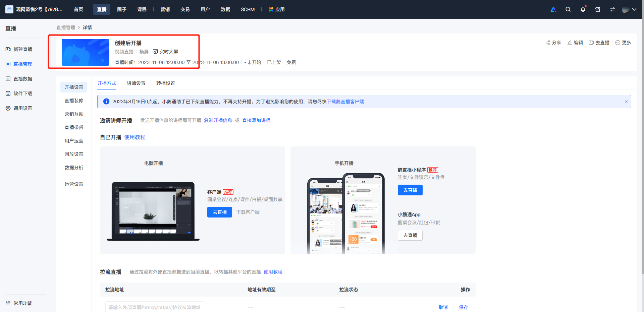This screenshot has height=312, width=644.
Task: Click the blue logo icon in top bar
Action: click(553, 9)
